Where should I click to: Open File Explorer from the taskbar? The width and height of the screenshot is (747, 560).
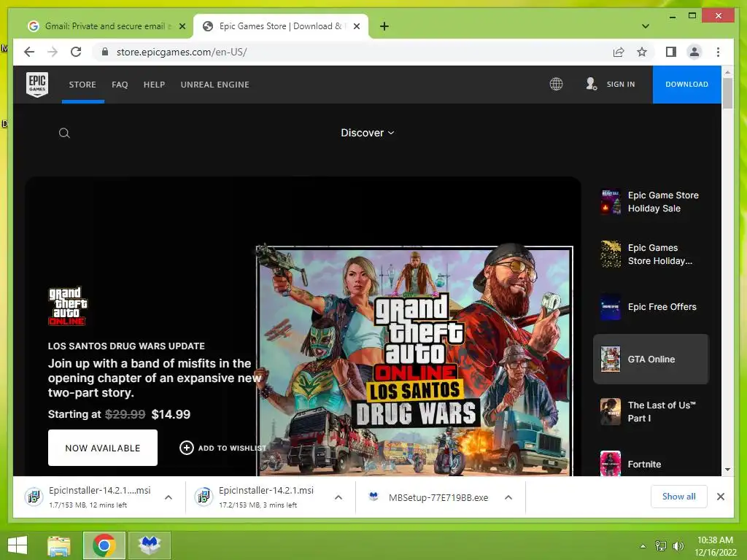[58, 545]
